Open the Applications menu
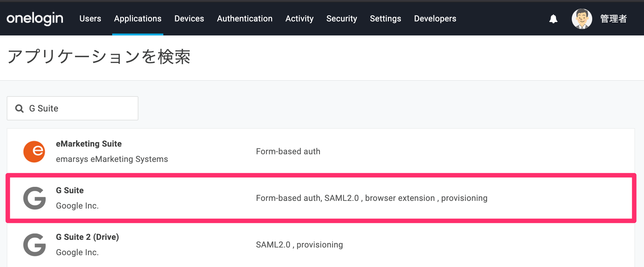The image size is (644, 267). click(138, 19)
